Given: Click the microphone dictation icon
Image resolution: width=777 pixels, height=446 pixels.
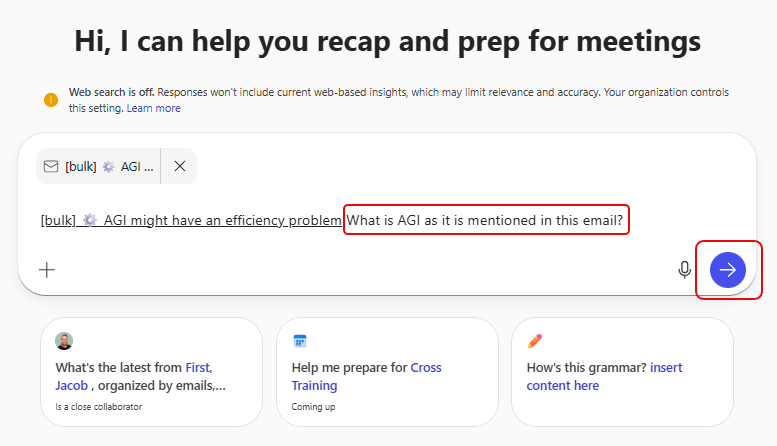Looking at the screenshot, I should point(685,269).
